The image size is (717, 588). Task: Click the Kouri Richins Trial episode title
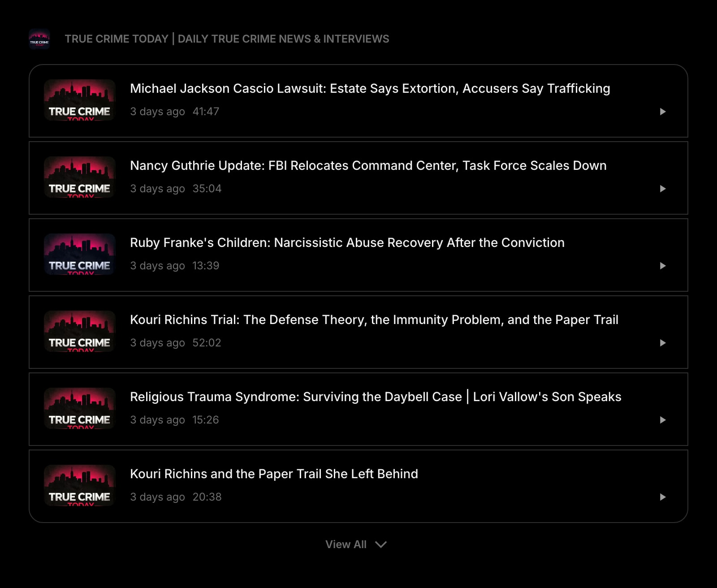pyautogui.click(x=374, y=320)
